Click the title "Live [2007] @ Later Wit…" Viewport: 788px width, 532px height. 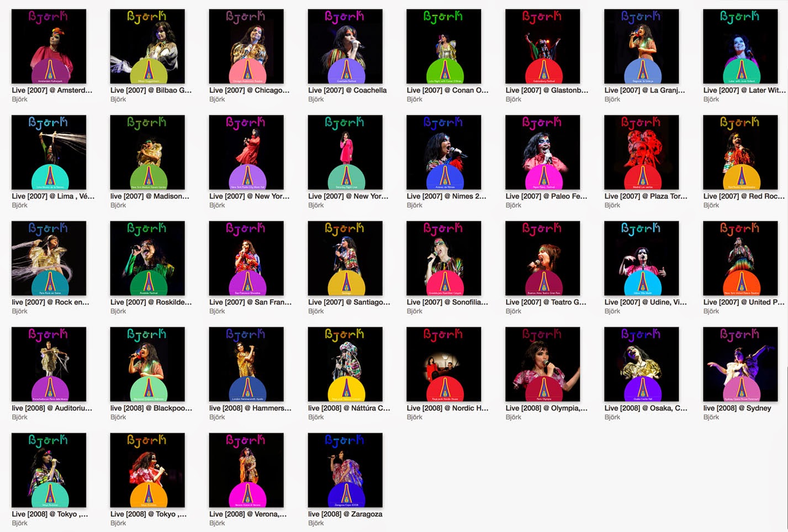744,90
